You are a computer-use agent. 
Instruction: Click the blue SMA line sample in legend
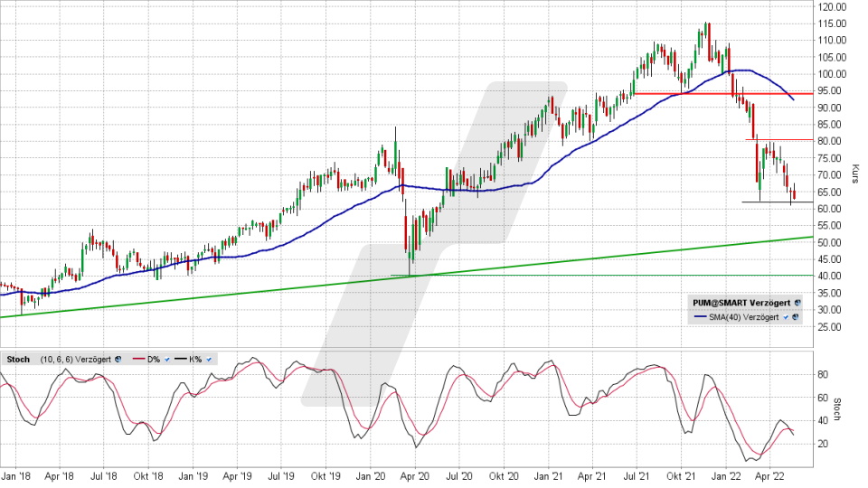tap(699, 316)
